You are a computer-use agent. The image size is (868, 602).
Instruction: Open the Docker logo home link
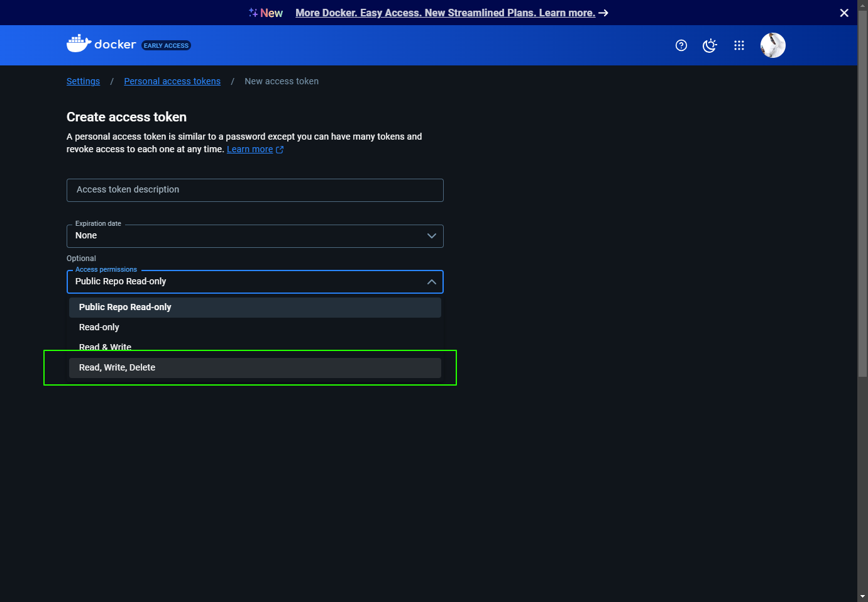(x=101, y=44)
